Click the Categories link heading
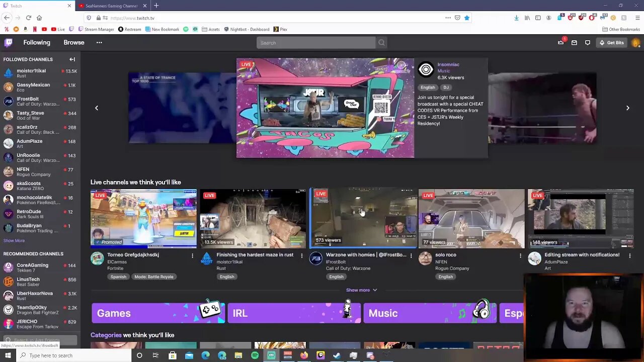 (106, 335)
